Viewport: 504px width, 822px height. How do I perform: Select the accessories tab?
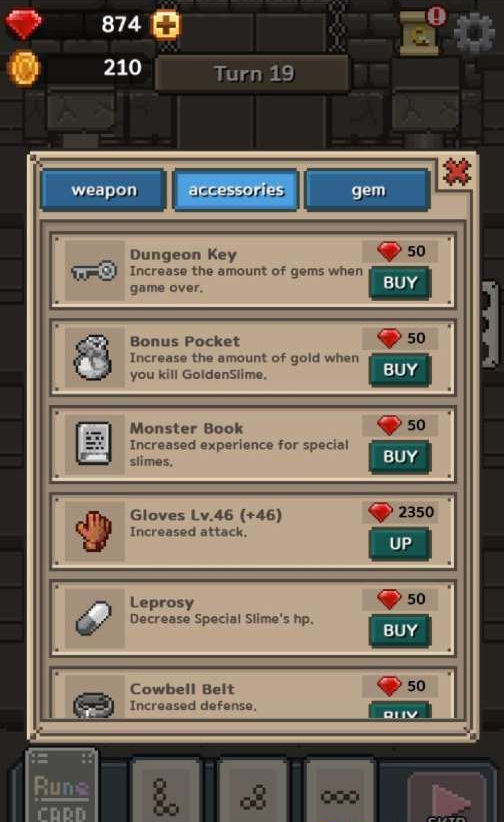click(236, 190)
